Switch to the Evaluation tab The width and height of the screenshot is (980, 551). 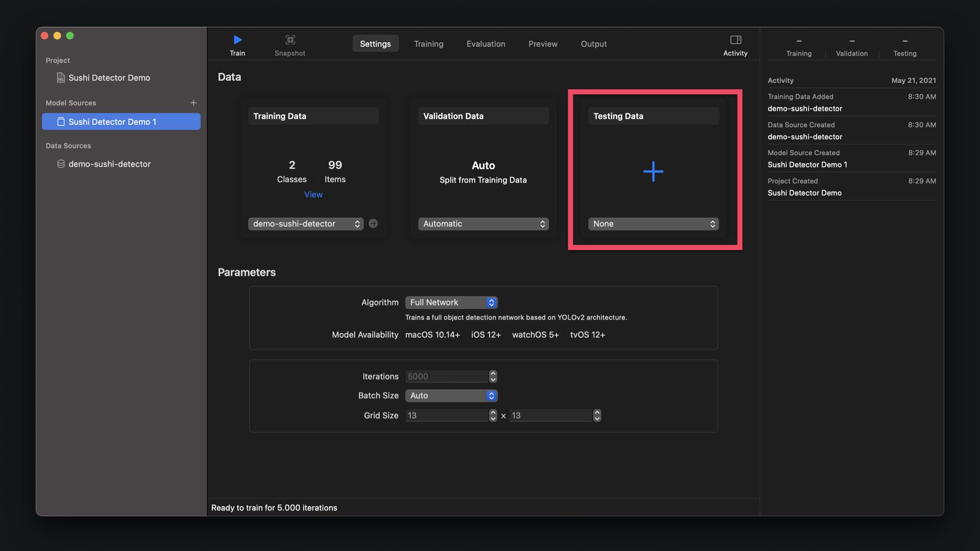click(x=485, y=44)
